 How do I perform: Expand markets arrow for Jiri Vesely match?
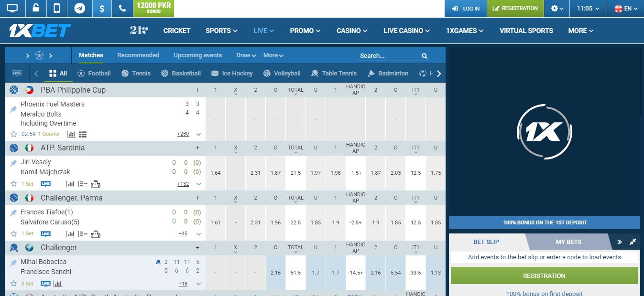pos(199,184)
